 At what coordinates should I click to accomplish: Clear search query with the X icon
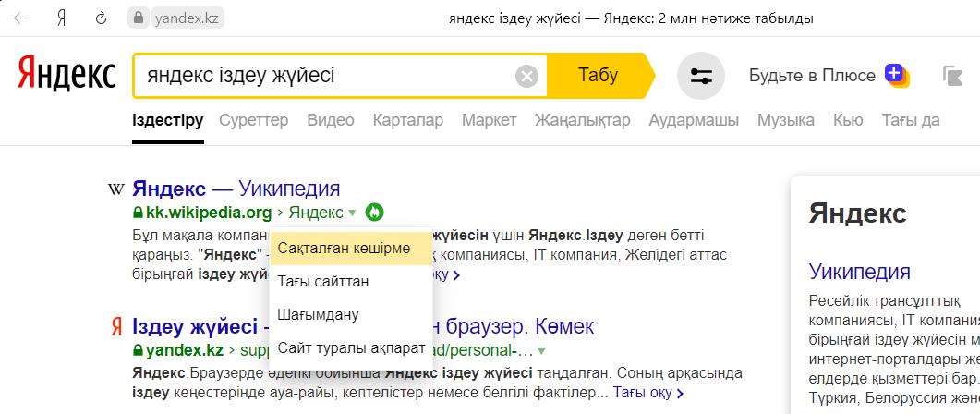tap(526, 77)
